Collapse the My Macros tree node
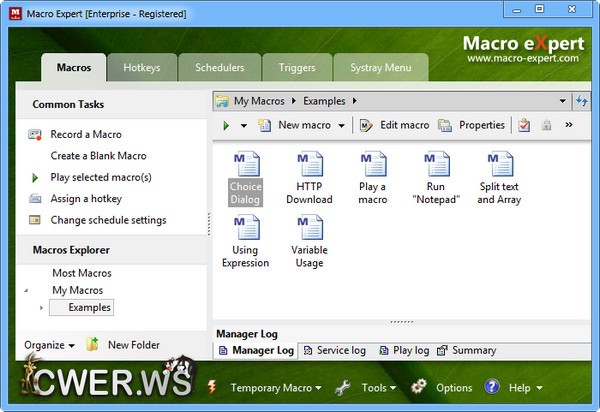600x412 pixels. coord(27,291)
